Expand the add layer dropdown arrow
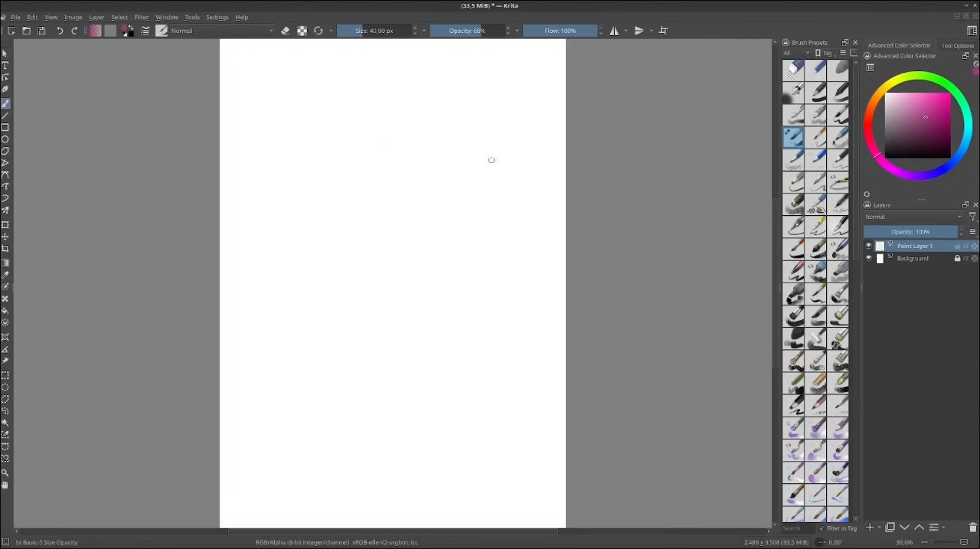This screenshot has height=549, width=980. pyautogui.click(x=879, y=527)
